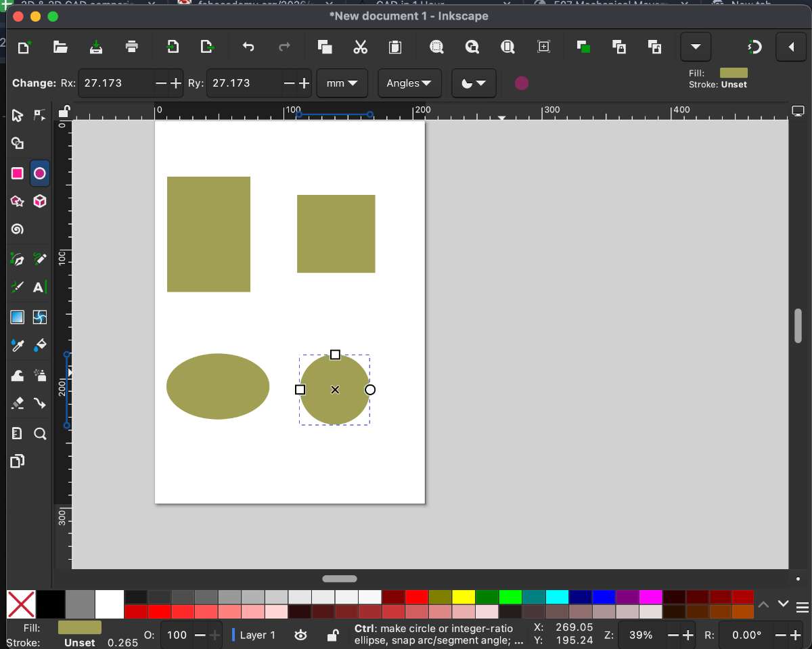This screenshot has width=812, height=649.
Task: Select the Eraser tool
Action: (18, 404)
